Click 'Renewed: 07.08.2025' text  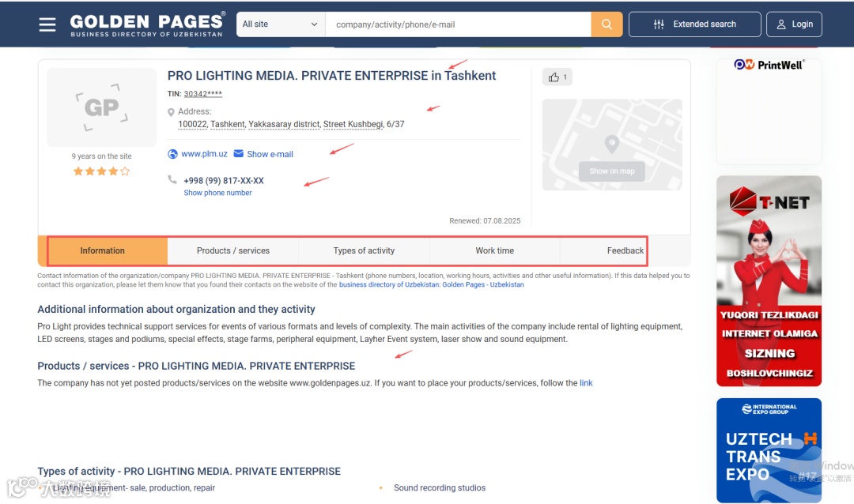(x=485, y=221)
